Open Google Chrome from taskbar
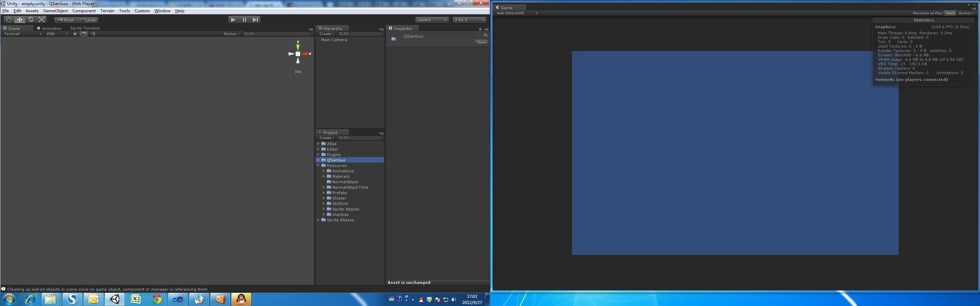The image size is (980, 306). (x=157, y=300)
